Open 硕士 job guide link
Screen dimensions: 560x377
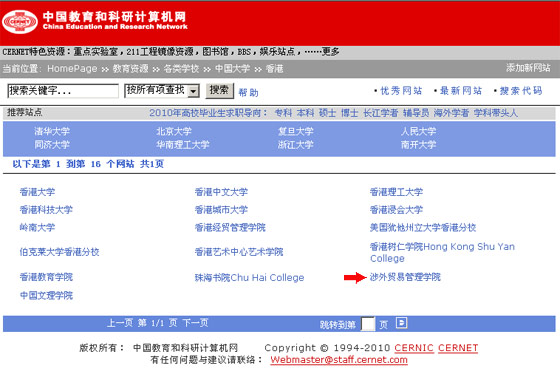point(327,113)
